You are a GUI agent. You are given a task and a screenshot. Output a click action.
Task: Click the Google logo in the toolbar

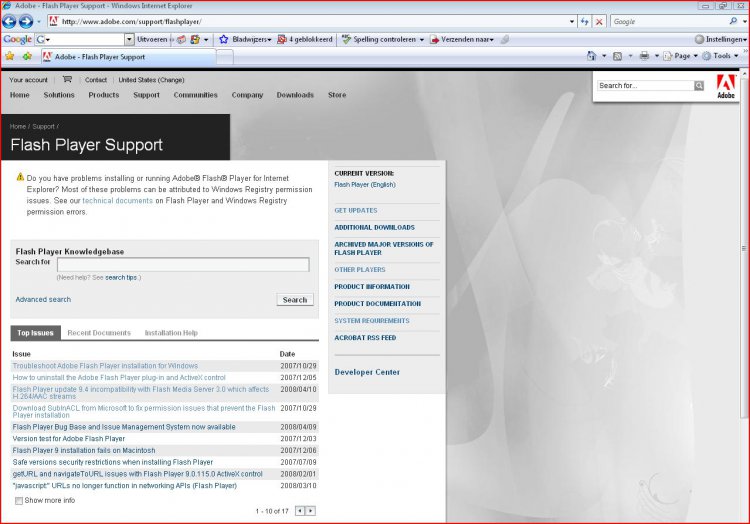pyautogui.click(x=17, y=39)
